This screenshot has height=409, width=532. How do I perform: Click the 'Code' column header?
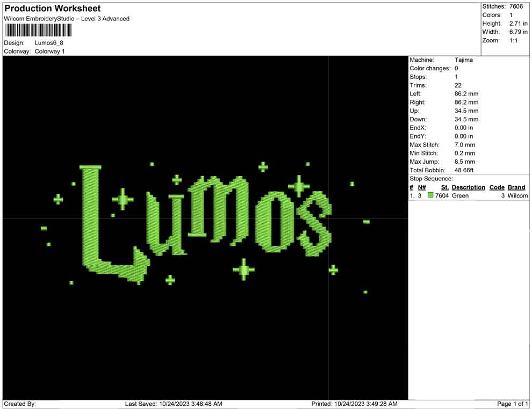tap(497, 187)
